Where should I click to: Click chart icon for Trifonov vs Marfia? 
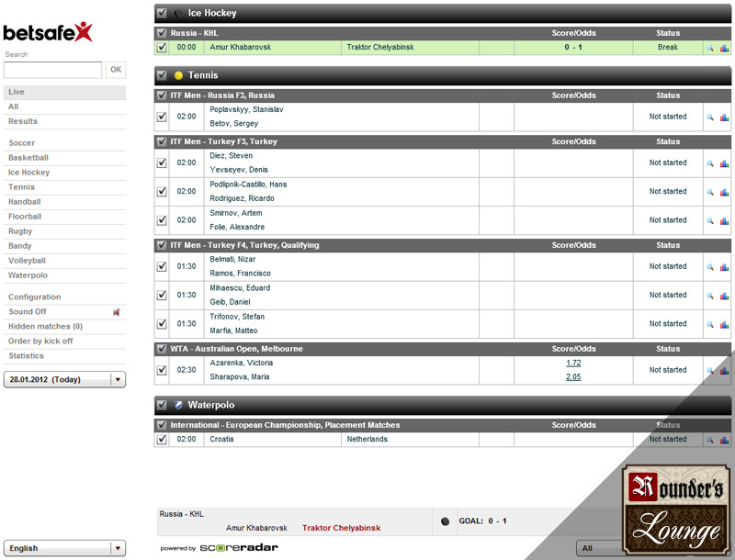[x=724, y=324]
